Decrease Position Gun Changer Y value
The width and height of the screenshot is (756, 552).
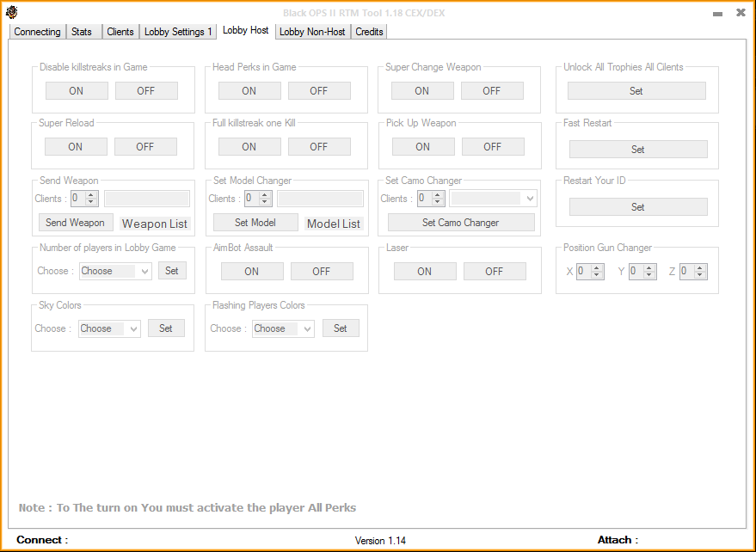[x=649, y=274]
